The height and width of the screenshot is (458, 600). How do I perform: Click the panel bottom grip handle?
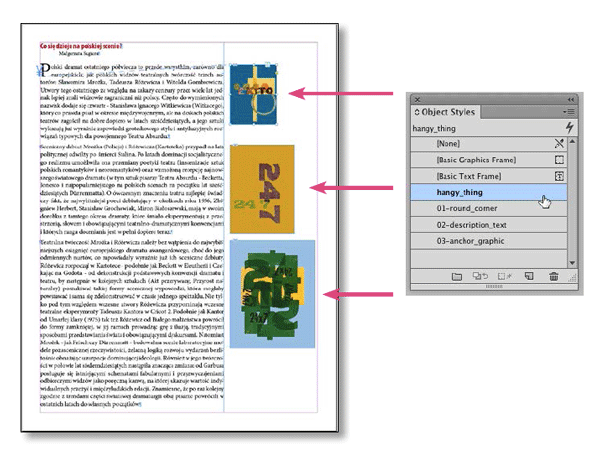click(494, 287)
